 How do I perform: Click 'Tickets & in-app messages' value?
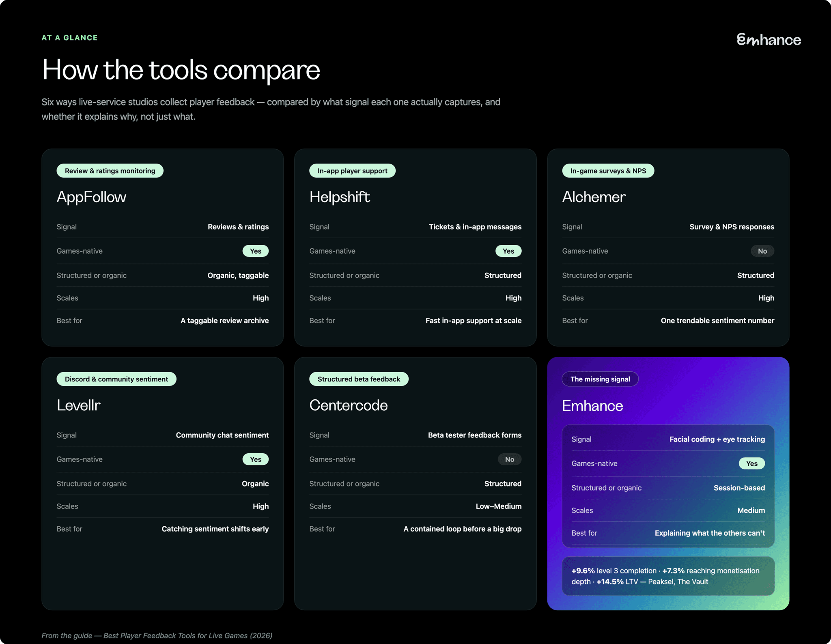point(475,227)
